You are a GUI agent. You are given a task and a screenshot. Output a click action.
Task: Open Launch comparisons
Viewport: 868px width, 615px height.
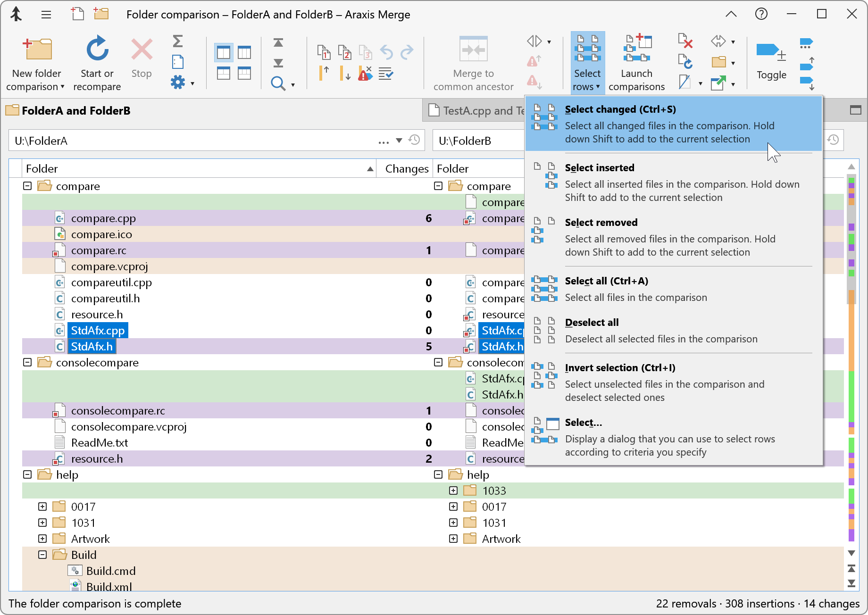(x=636, y=61)
